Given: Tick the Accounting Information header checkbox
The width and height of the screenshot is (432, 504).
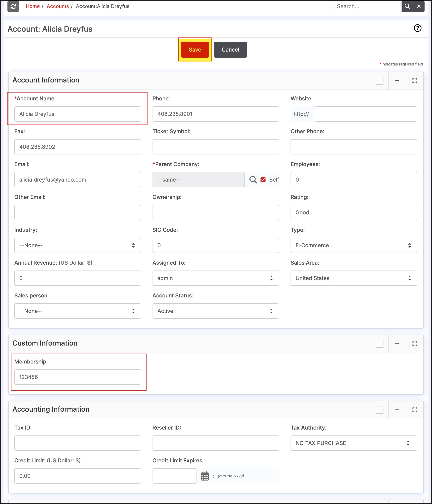Looking at the screenshot, I should 379,410.
